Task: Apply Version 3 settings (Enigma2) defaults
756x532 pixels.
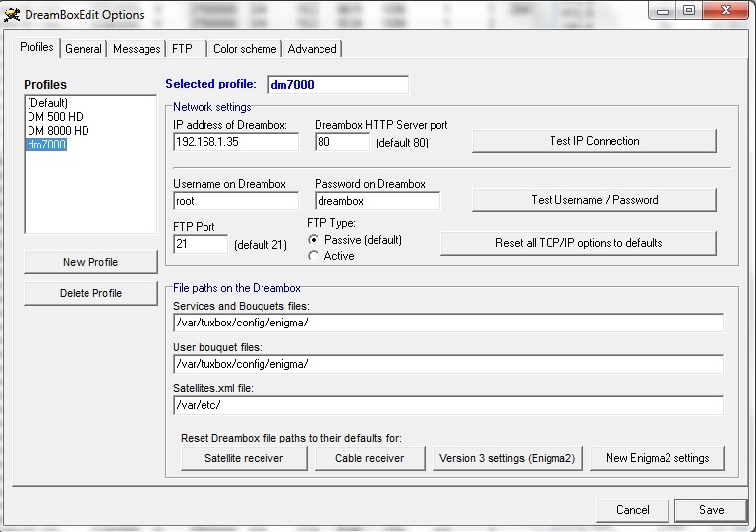Action: tap(507, 458)
